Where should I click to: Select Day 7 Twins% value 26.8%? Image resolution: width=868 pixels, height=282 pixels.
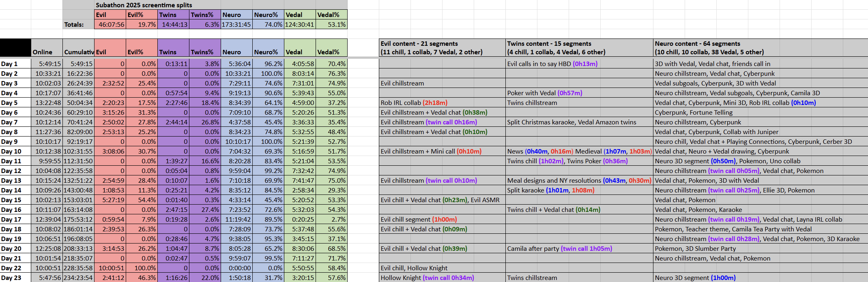[x=205, y=122]
